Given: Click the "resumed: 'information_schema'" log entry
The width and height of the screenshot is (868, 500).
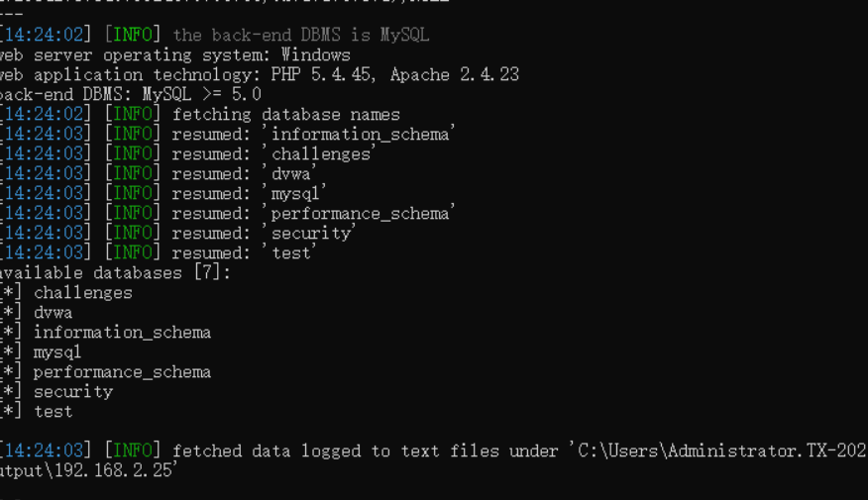Looking at the screenshot, I should click(313, 135).
